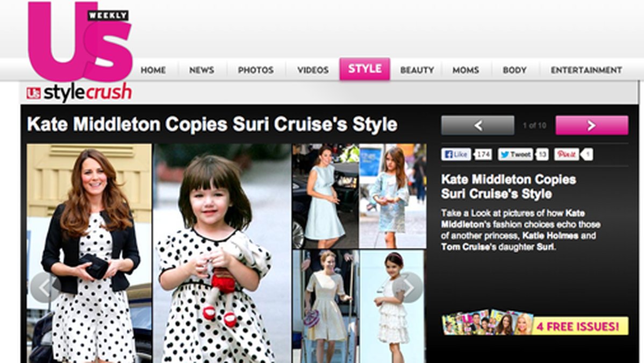Follow the Tom Cruise link in the description

466,247
